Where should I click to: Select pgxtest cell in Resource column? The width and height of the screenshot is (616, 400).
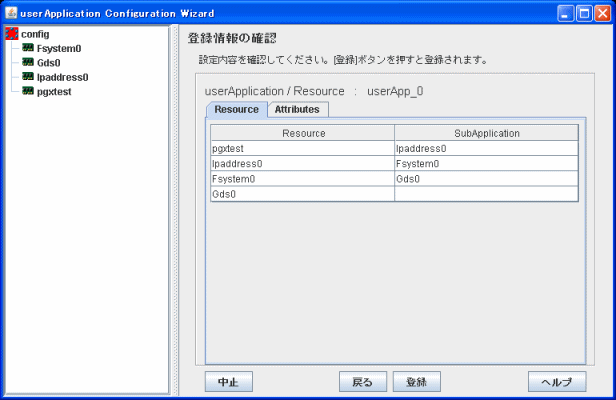[x=303, y=149]
